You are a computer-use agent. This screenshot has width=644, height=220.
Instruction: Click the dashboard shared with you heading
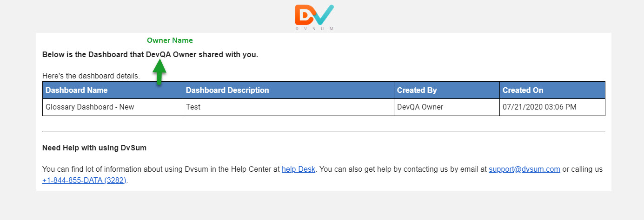(150, 55)
